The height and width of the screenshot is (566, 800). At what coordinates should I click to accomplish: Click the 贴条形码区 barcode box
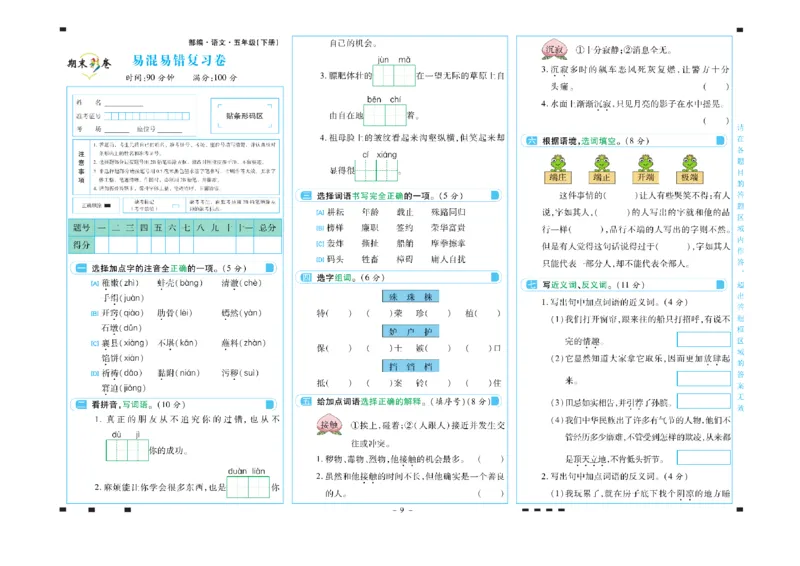pyautogui.click(x=244, y=116)
